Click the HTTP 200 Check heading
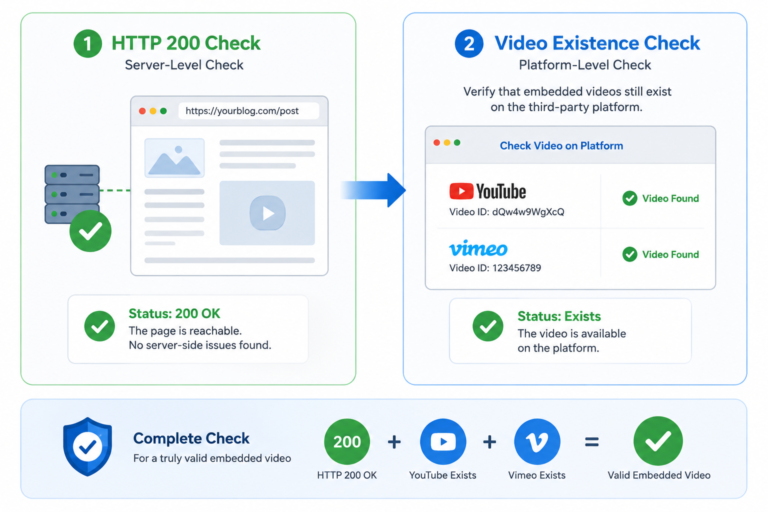 point(186,43)
